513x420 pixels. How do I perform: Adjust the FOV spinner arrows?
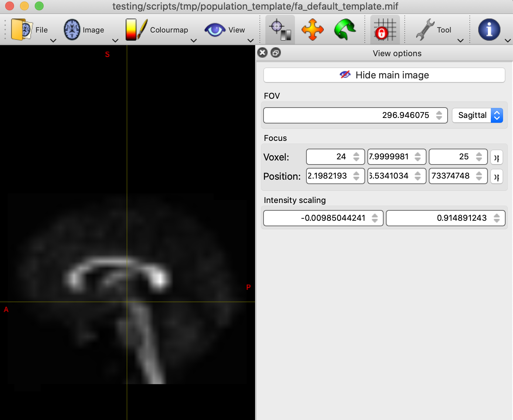coord(439,115)
